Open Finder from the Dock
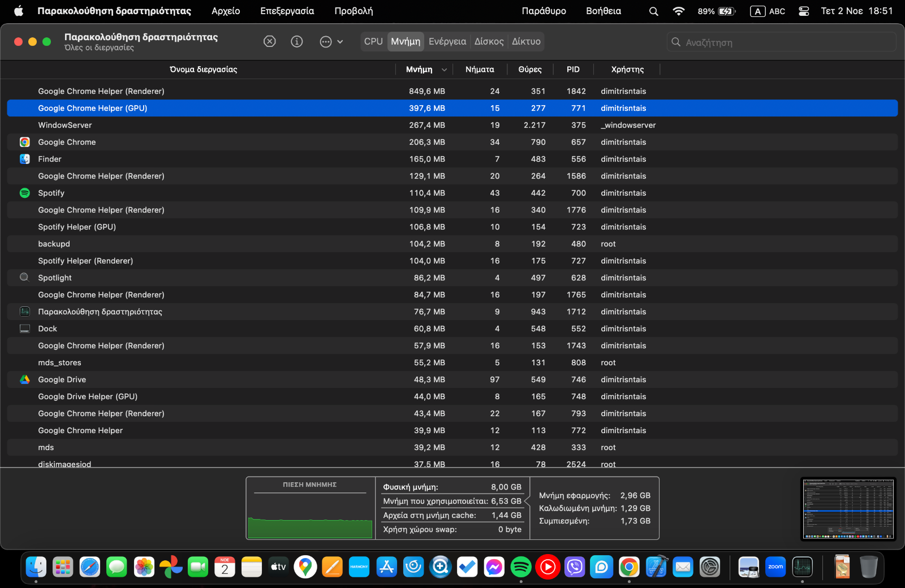The image size is (905, 588). pyautogui.click(x=36, y=567)
